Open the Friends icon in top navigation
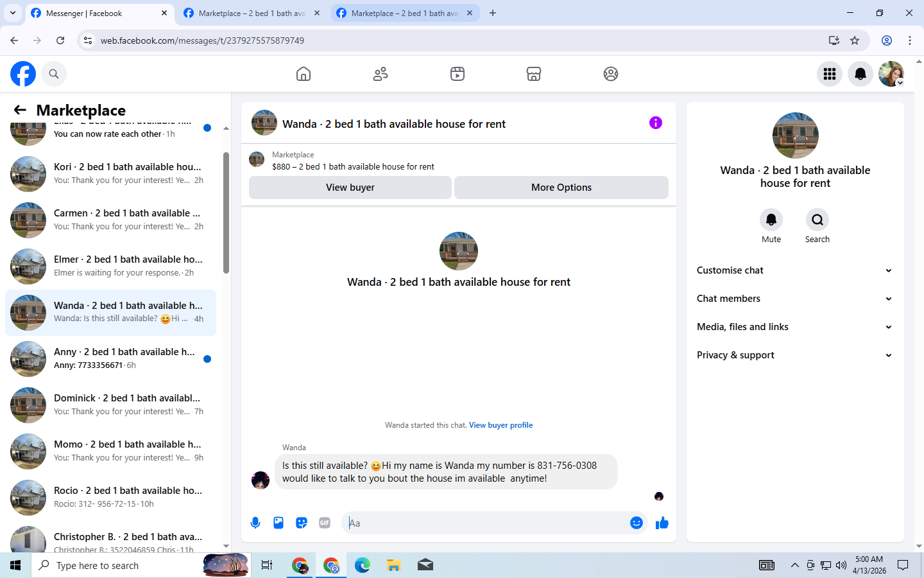 click(381, 74)
